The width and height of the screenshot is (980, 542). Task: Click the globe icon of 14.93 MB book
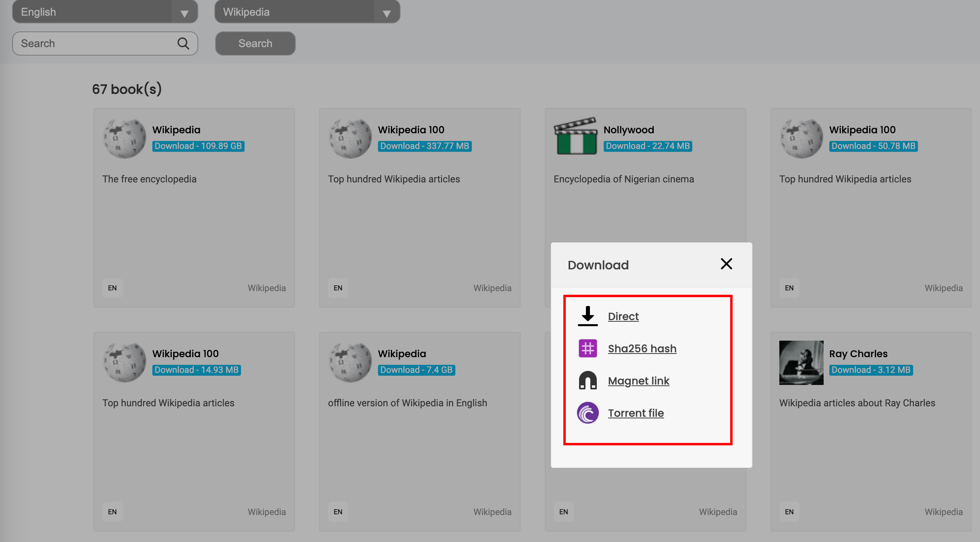pos(125,362)
